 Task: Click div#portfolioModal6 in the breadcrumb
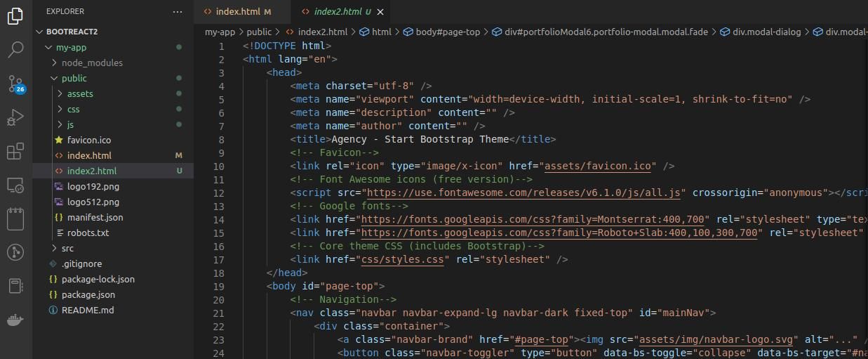tap(600, 32)
